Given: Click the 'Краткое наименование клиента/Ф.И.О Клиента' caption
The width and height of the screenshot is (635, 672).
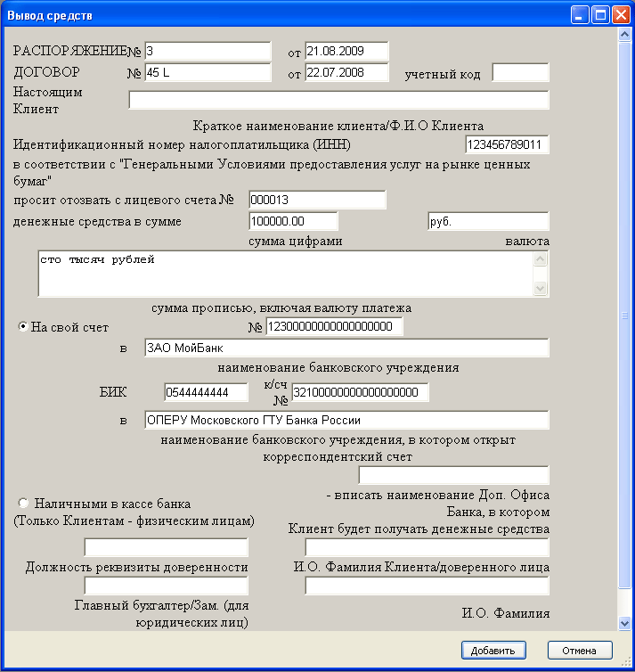Looking at the screenshot, I should (338, 126).
